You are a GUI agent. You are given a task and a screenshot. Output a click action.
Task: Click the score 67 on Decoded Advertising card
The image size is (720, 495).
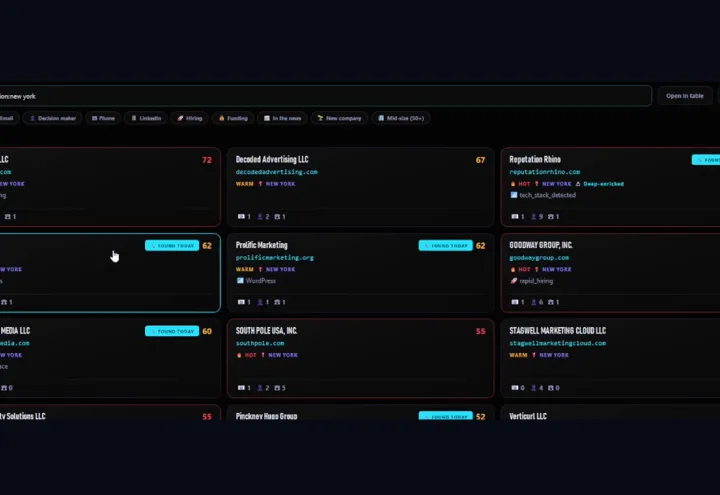[480, 160]
